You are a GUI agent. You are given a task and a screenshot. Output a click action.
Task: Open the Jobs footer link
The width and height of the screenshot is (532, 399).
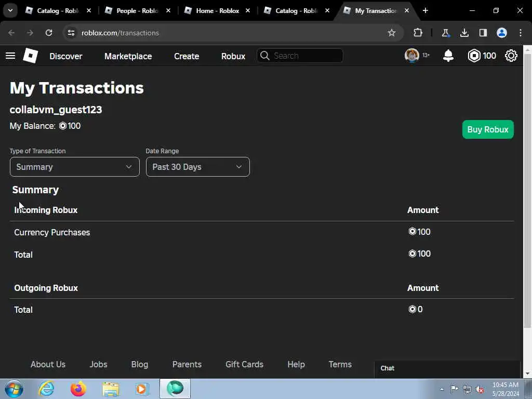coord(98,364)
